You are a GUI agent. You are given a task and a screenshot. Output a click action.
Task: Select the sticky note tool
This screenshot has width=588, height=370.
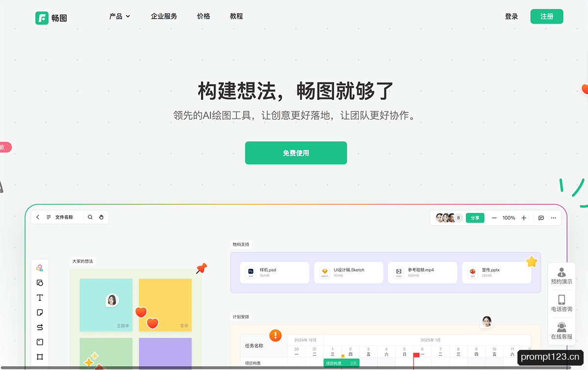click(x=40, y=312)
